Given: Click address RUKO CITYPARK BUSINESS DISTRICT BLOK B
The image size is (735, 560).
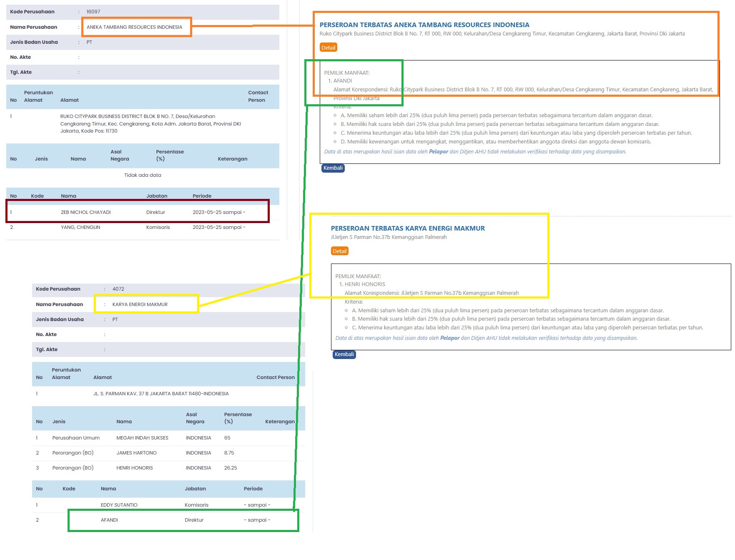Looking at the screenshot, I should click(151, 123).
